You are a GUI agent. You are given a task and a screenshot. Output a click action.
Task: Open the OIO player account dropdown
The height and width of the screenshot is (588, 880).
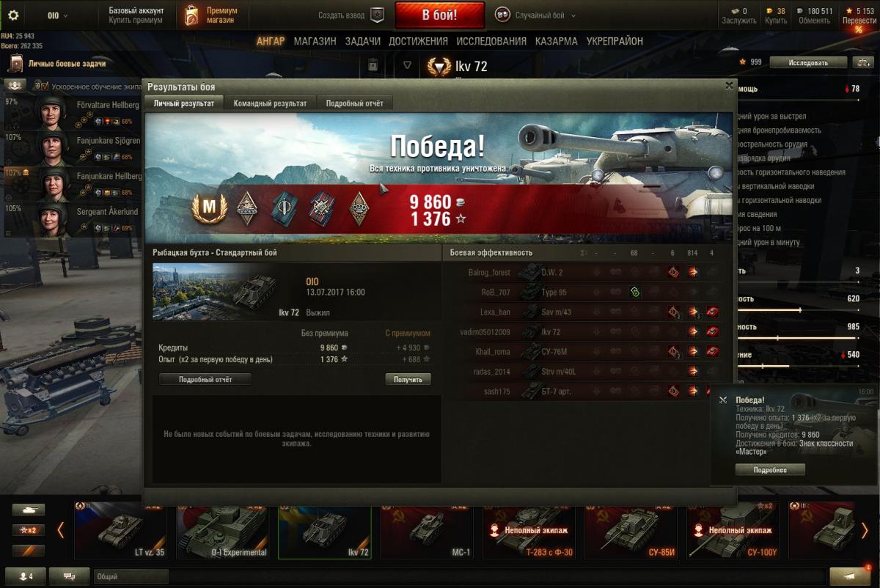56,15
